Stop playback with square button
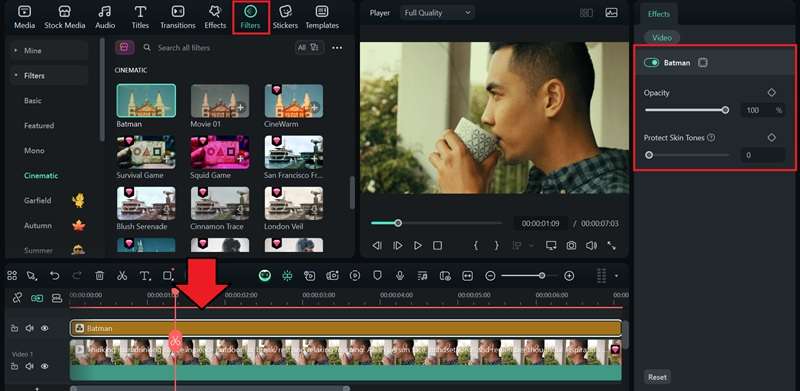The image size is (800, 391). (x=437, y=246)
